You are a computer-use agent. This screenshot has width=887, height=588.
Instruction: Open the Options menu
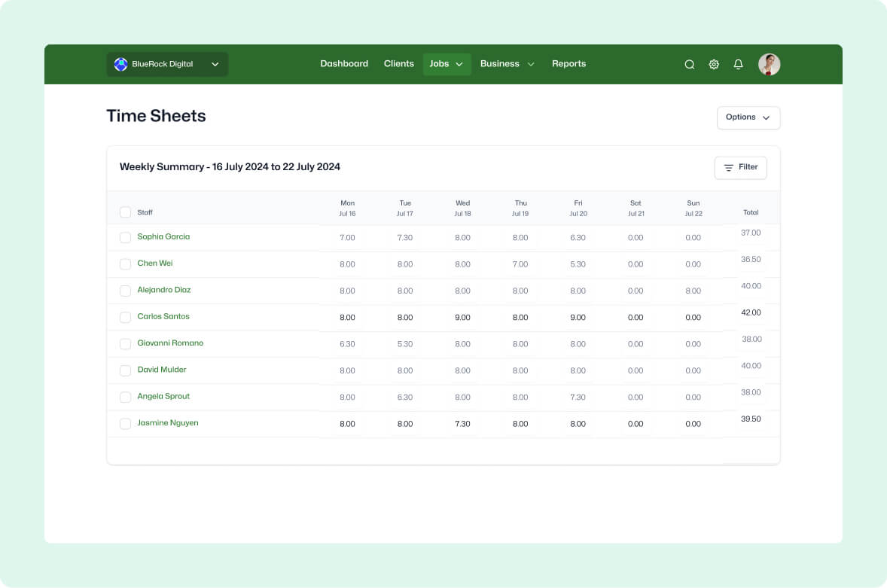(748, 117)
